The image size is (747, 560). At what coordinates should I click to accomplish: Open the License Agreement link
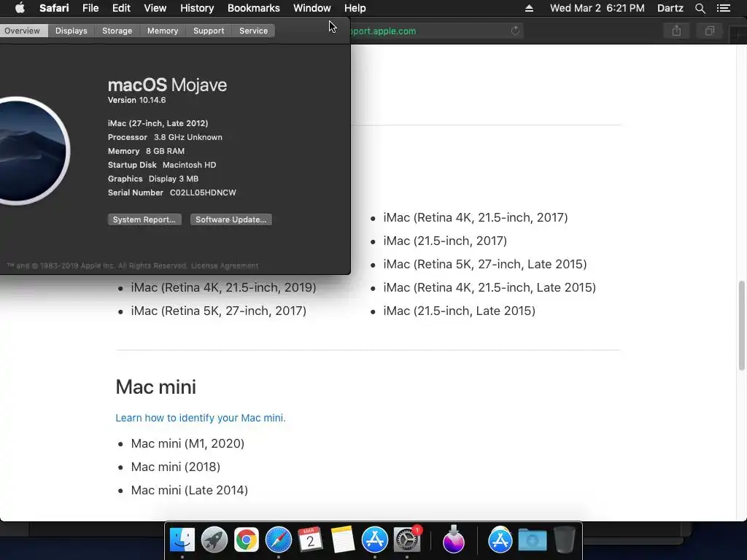[225, 265]
